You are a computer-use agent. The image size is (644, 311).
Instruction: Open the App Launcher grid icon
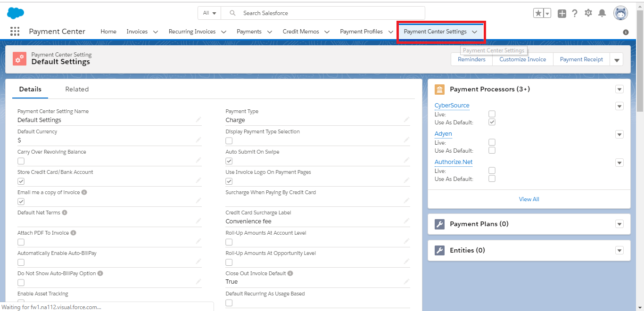[x=15, y=32]
